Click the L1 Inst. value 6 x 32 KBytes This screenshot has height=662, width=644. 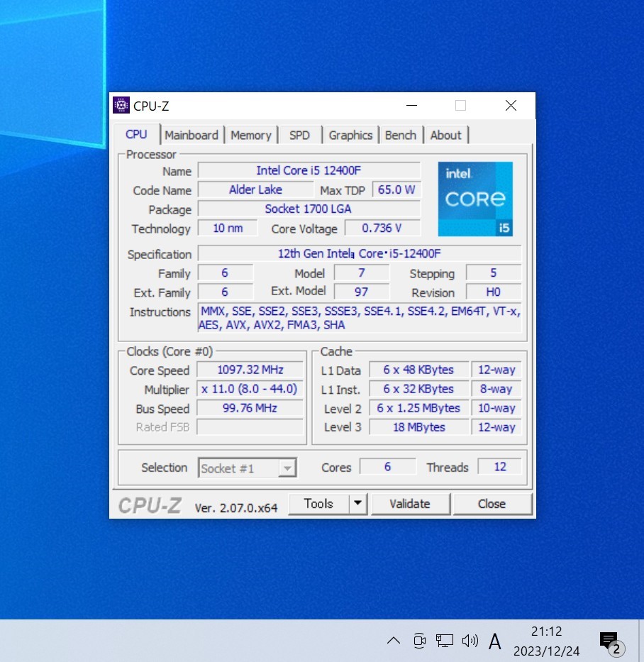(418, 389)
